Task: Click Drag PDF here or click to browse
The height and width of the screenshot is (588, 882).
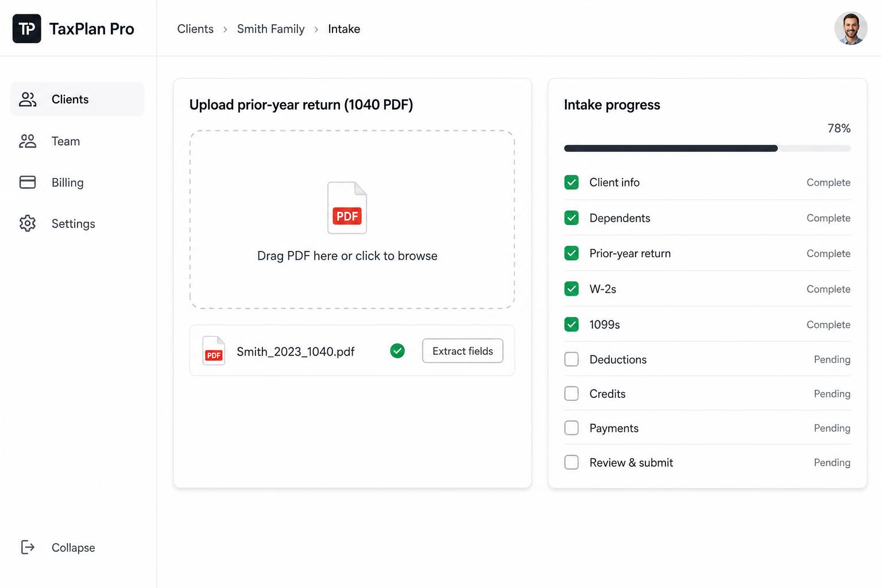Action: (347, 256)
